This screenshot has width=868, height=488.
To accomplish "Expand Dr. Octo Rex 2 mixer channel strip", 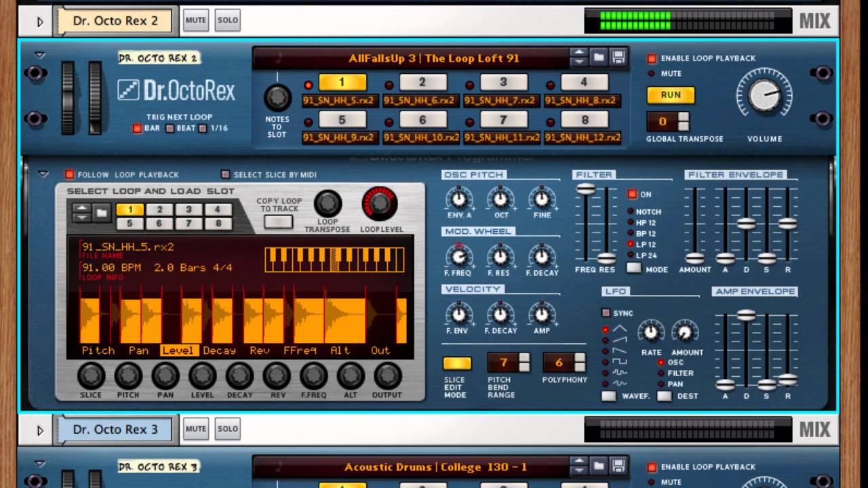I will pyautogui.click(x=40, y=21).
